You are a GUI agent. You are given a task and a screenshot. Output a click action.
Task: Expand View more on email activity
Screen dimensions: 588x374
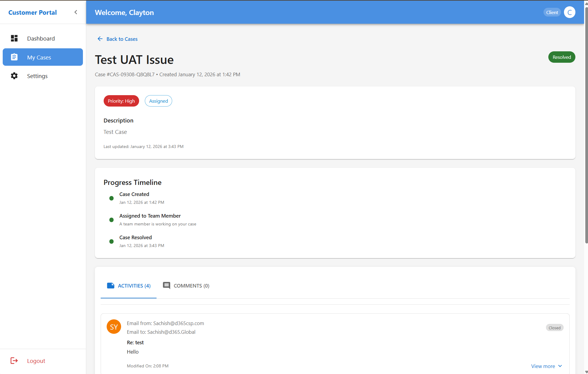543,366
